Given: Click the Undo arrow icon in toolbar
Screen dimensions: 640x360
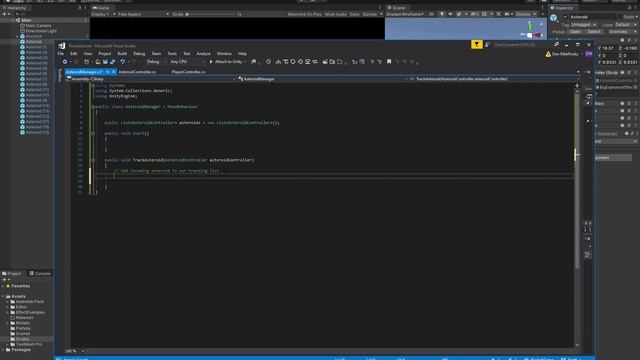Looking at the screenshot, I should (x=122, y=62).
